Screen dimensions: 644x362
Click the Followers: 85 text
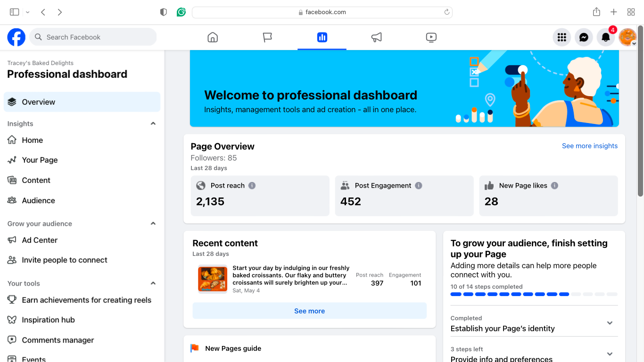(x=214, y=158)
